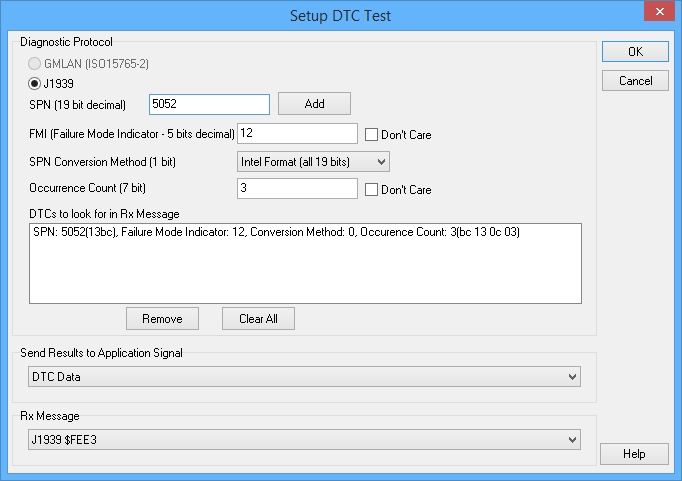Screen dimensions: 682x481
Task: Select the J1939 radio button
Action: (36, 83)
